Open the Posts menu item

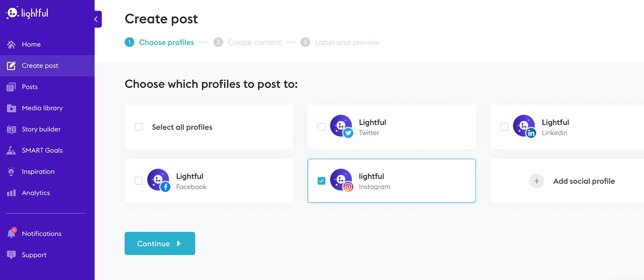click(x=30, y=87)
